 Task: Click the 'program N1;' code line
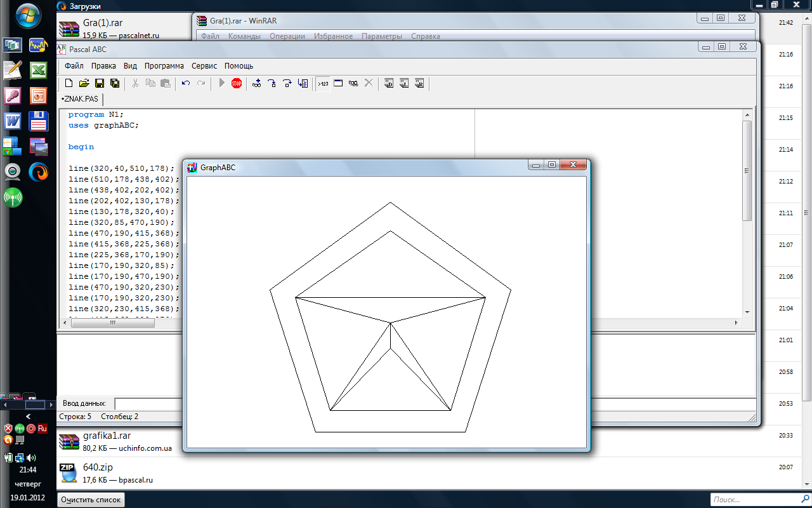click(96, 114)
